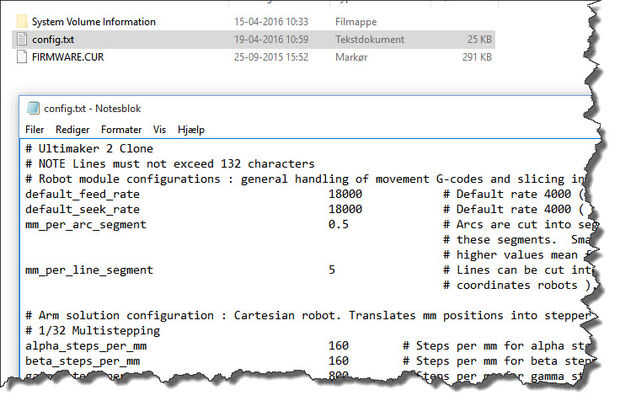This screenshot has height=406, width=620.
Task: Click the Tekstdokument type entry
Action: pos(370,40)
